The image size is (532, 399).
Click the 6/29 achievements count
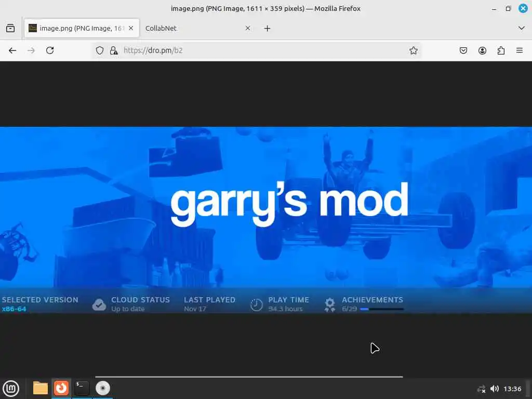pos(350,309)
